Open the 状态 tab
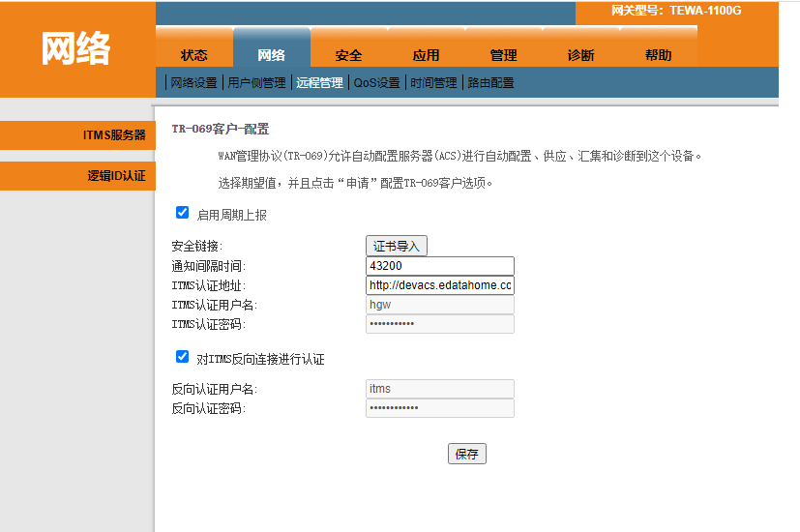Screen dimensions: 800x532 click(193, 55)
